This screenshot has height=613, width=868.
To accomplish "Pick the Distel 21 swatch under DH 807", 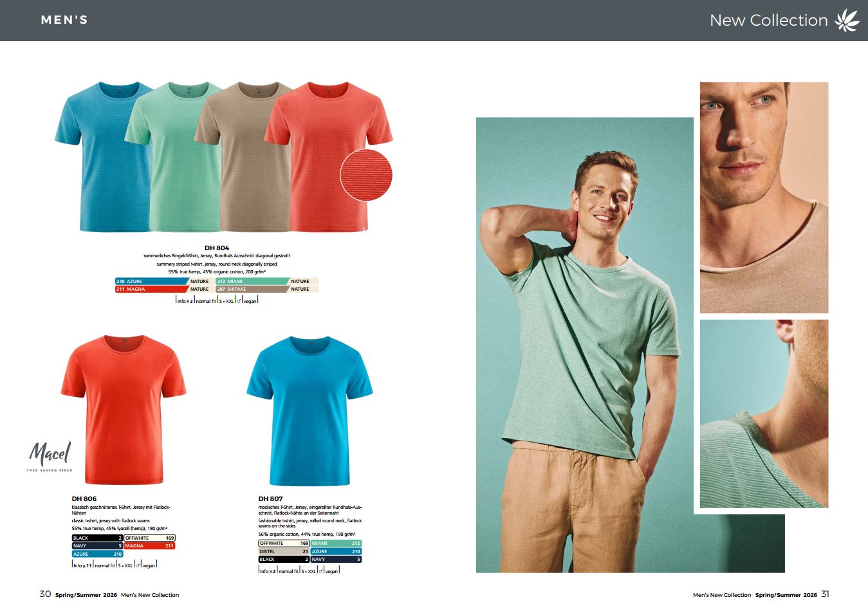I will 284,551.
